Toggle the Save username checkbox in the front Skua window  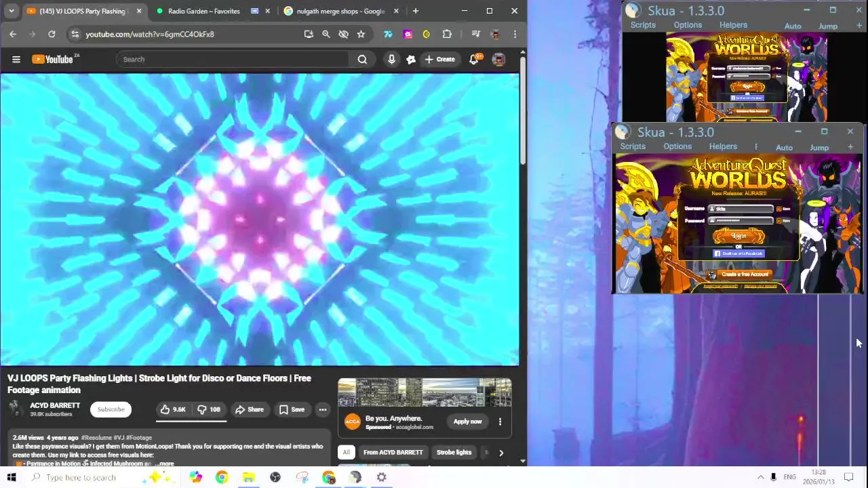coord(778,209)
